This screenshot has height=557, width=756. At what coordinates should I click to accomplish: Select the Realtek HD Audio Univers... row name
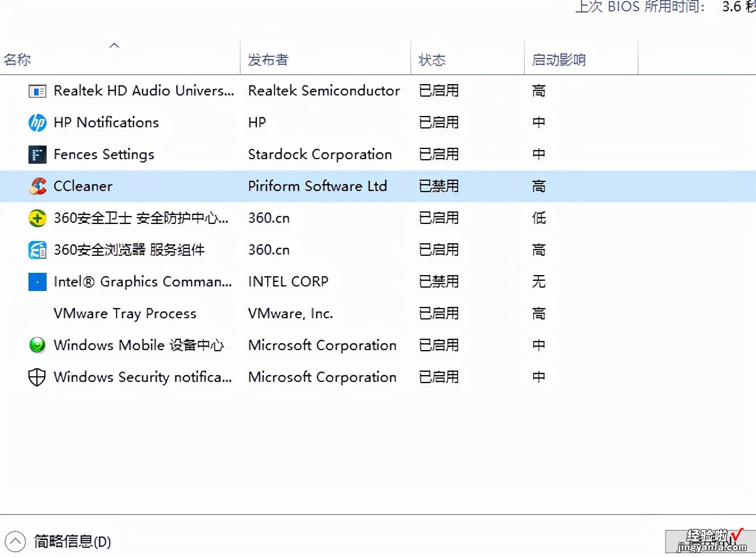click(x=144, y=91)
